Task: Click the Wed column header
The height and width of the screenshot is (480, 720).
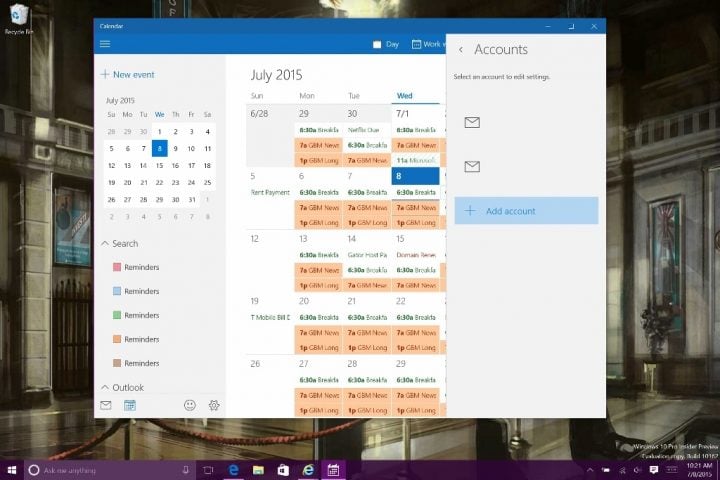Action: [405, 96]
